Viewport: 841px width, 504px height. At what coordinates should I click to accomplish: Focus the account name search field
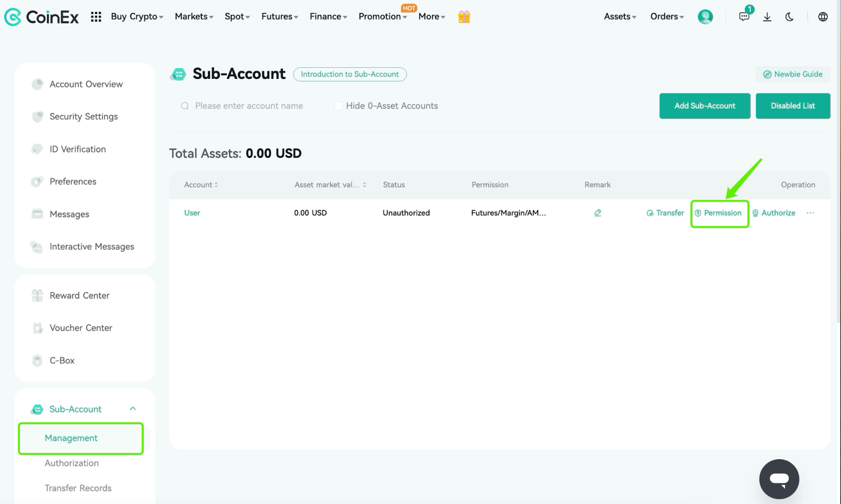click(249, 106)
